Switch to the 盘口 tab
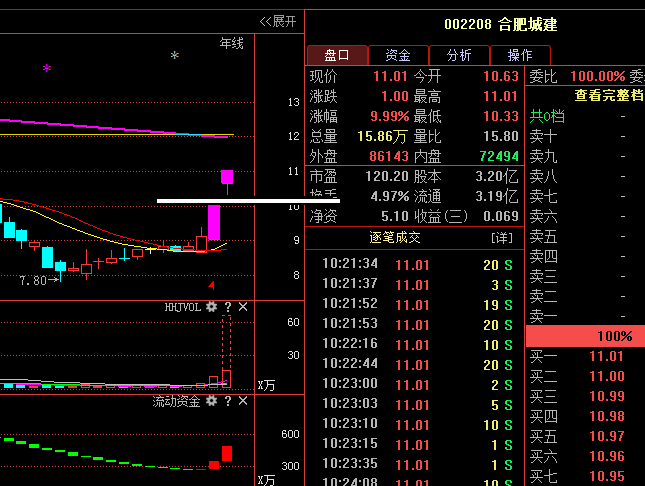Viewport: 645px width, 486px height. 337,55
